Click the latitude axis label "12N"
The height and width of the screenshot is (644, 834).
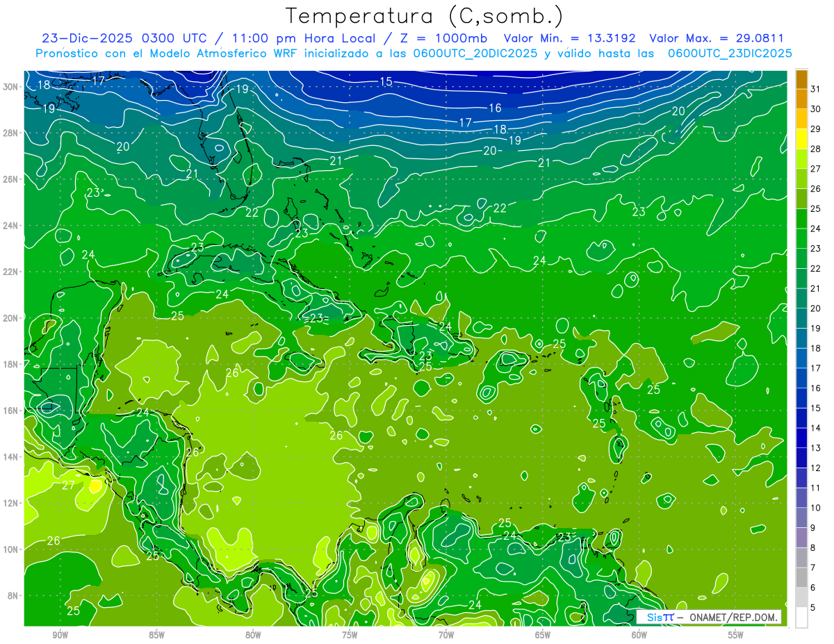coord(10,503)
